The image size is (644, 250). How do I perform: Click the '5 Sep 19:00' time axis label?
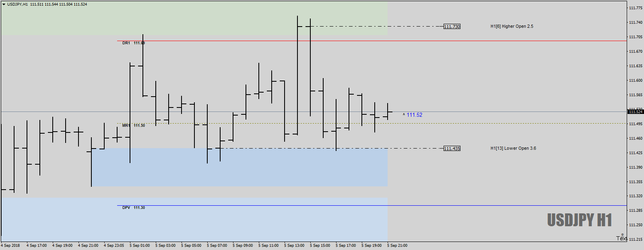point(372,246)
